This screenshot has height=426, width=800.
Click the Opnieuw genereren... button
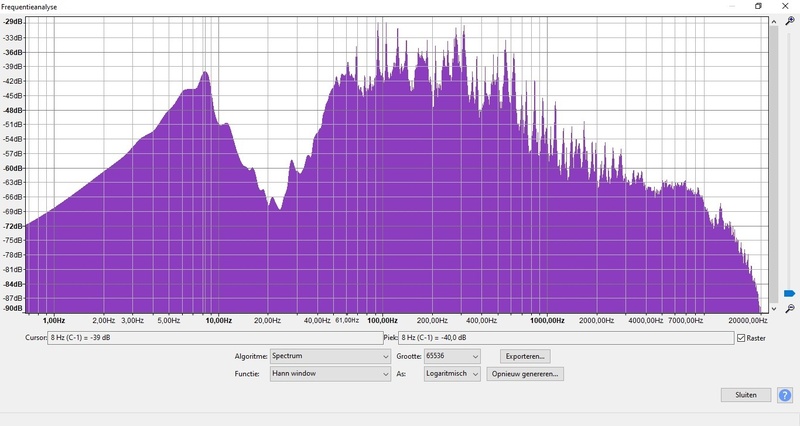tap(525, 374)
